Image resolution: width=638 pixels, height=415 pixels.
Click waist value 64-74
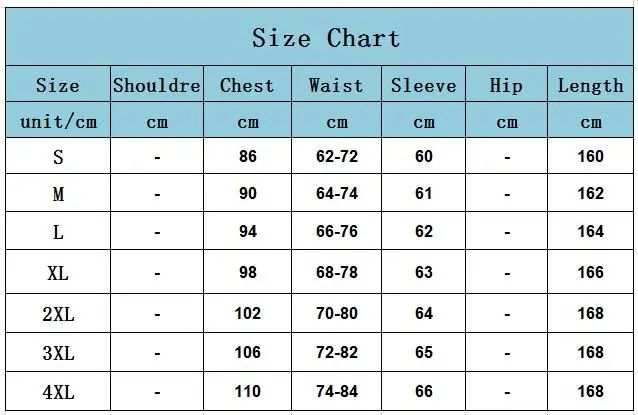click(x=337, y=193)
